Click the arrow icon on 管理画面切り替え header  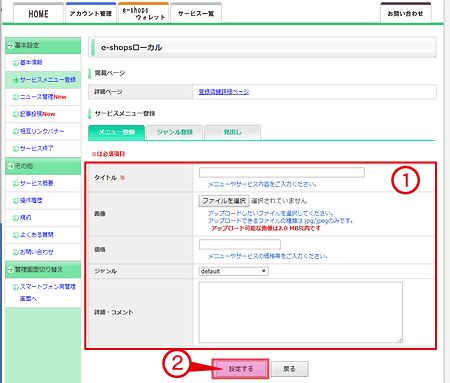pos(10,269)
